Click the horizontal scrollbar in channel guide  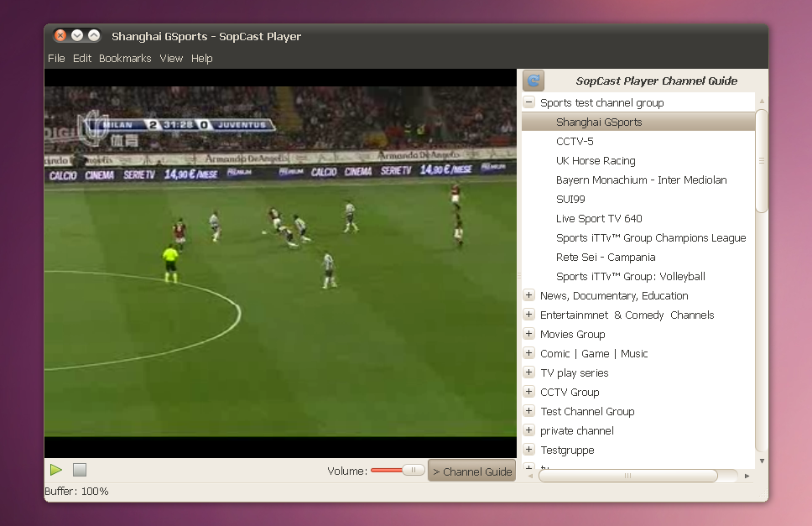(627, 476)
